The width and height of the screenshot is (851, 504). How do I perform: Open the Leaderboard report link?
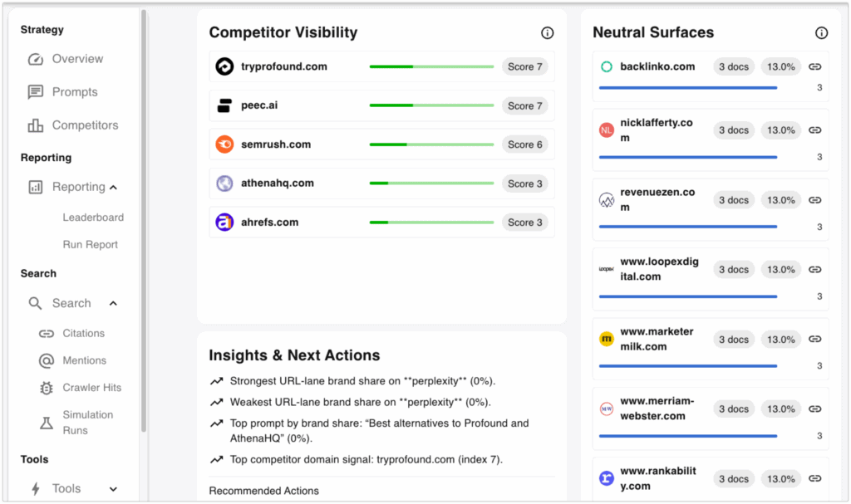tap(93, 218)
